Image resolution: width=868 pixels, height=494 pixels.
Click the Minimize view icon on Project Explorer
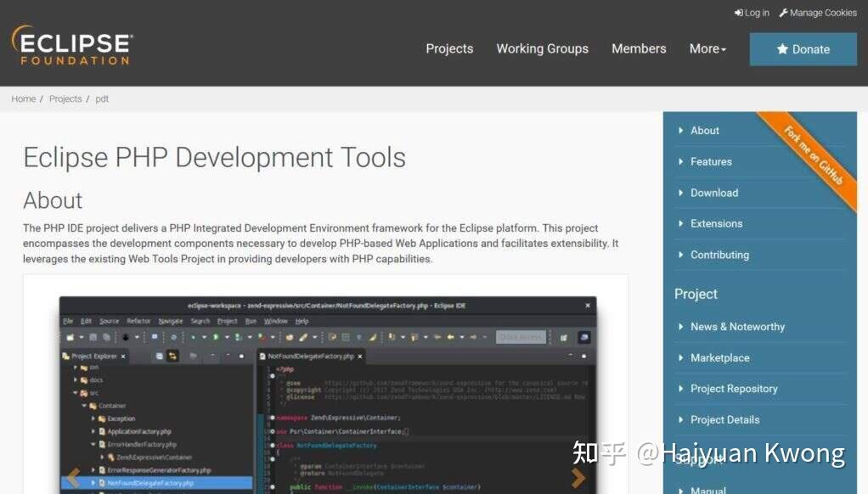226,355
